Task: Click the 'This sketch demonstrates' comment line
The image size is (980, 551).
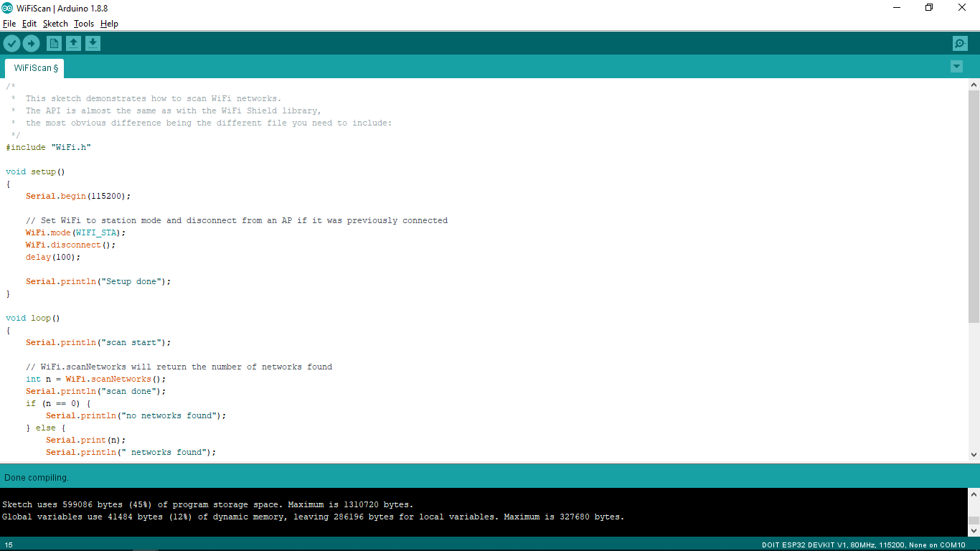Action: [x=146, y=98]
